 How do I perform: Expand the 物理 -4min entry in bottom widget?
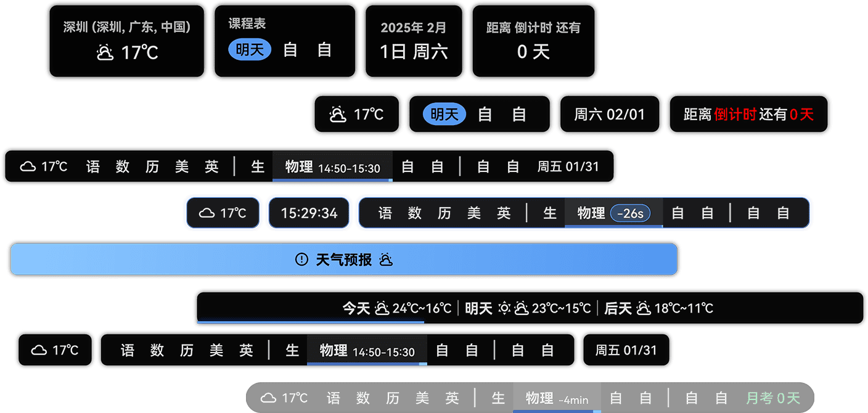point(555,398)
